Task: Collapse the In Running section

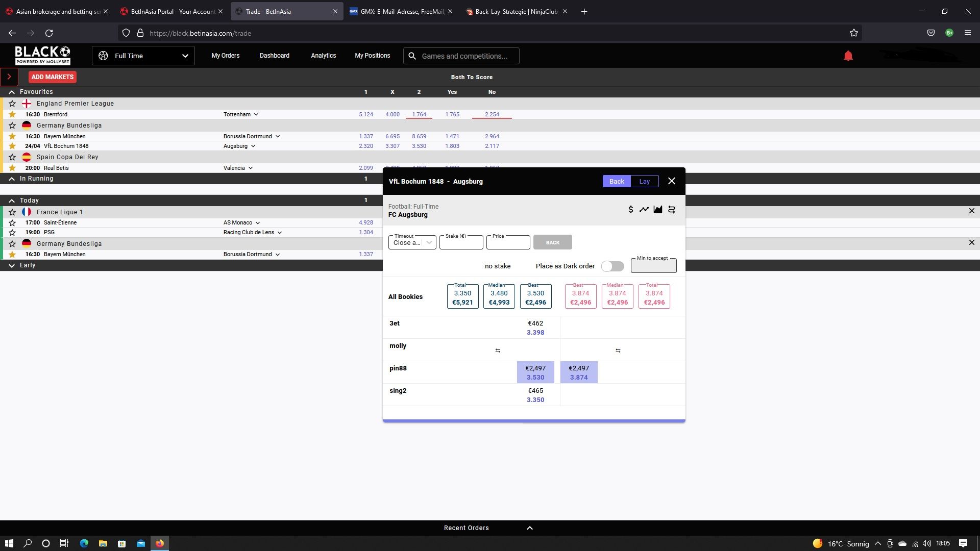Action: point(12,179)
